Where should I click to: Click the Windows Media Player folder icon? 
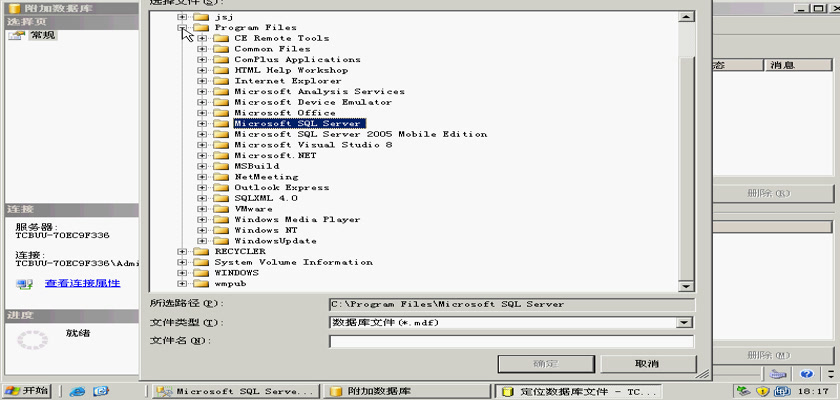(x=221, y=220)
